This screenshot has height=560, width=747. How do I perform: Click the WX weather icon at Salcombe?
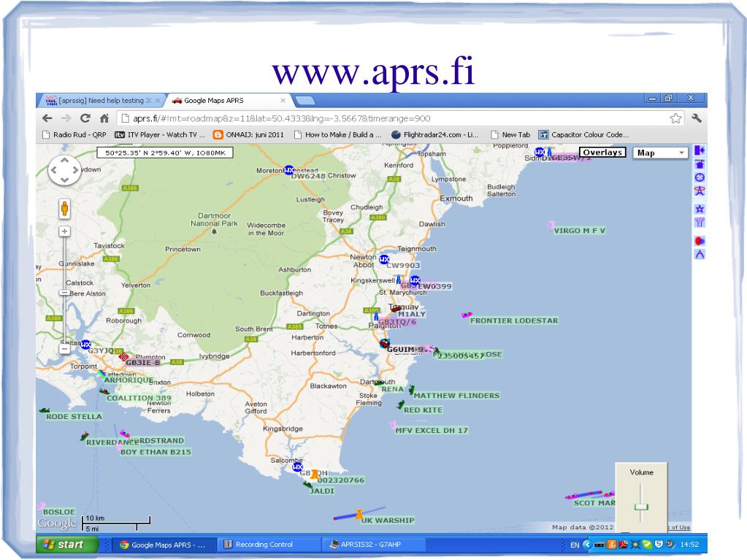coord(297,467)
